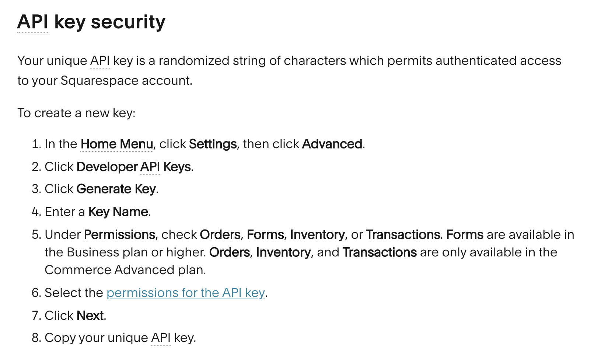The image size is (608, 364).
Task: Click the words Squarespace account in the intro
Action: 126,81
